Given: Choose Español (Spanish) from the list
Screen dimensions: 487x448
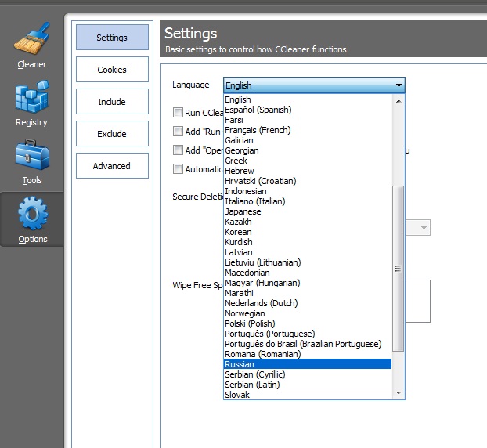Looking at the screenshot, I should click(308, 110).
